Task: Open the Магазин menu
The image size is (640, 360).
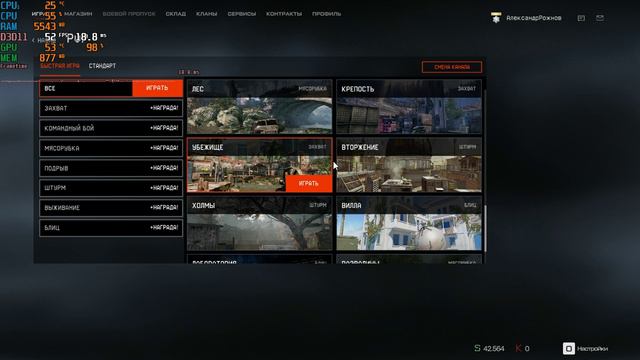Action: coord(78,14)
